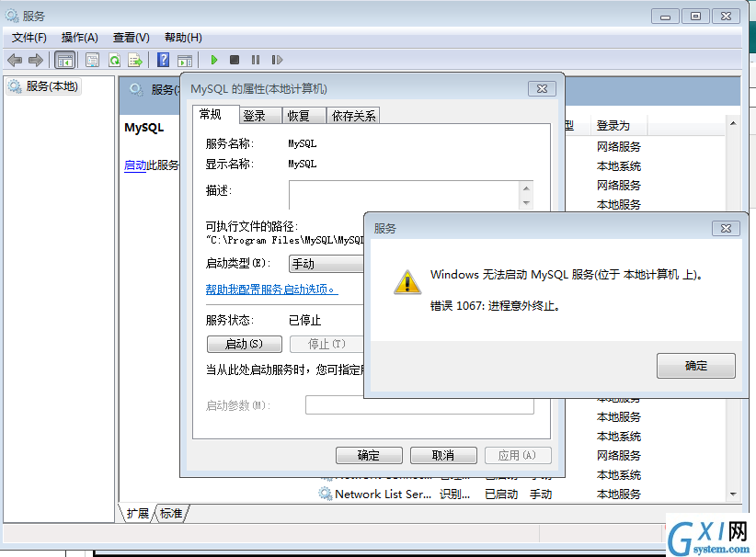The height and width of the screenshot is (557, 756).
Task: Click 取消 in MySQL properties dialog
Action: click(x=443, y=455)
